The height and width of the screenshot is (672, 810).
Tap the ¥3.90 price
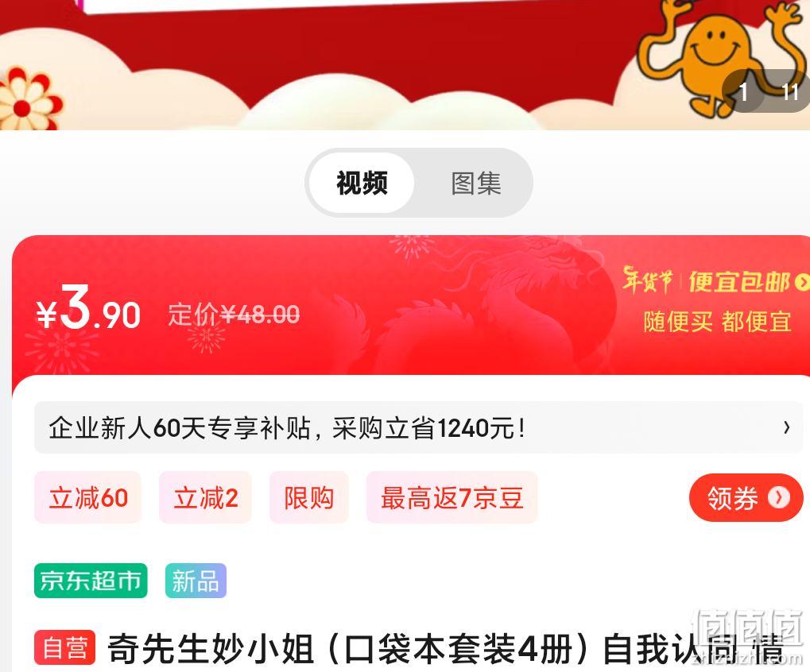[88, 309]
